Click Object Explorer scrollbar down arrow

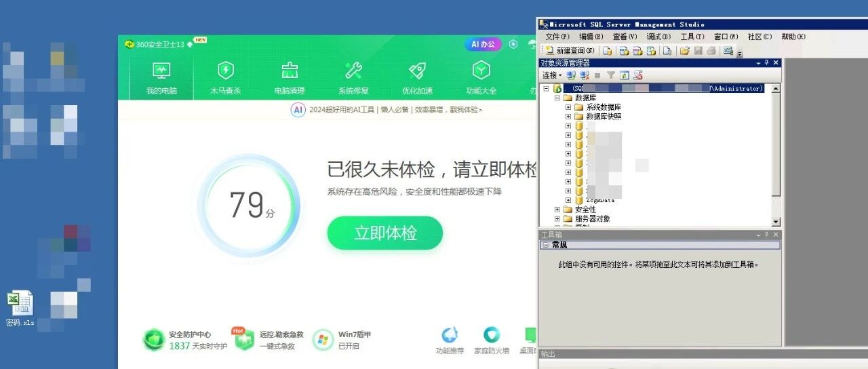[776, 222]
